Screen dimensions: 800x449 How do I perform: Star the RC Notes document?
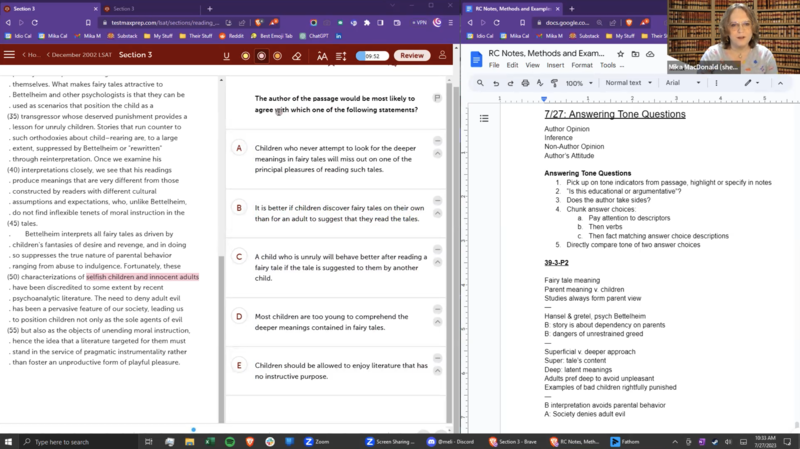(618, 54)
